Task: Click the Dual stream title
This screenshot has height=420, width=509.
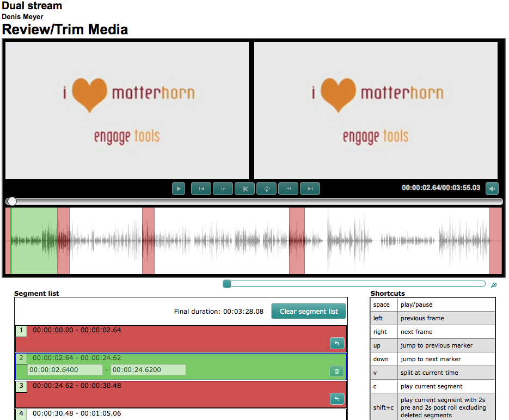Action: click(x=32, y=5)
